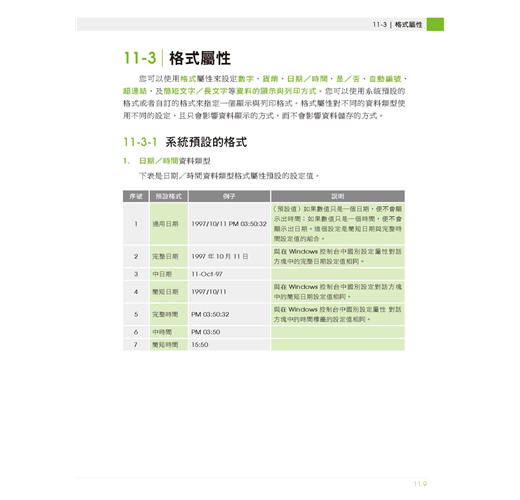This screenshot has height=500, width=520.
Task: Click the green square in page header
Action: click(435, 24)
